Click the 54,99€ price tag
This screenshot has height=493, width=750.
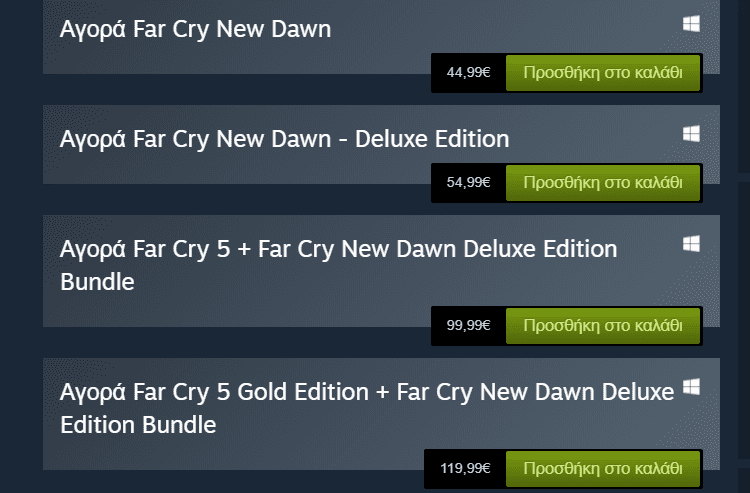click(469, 183)
